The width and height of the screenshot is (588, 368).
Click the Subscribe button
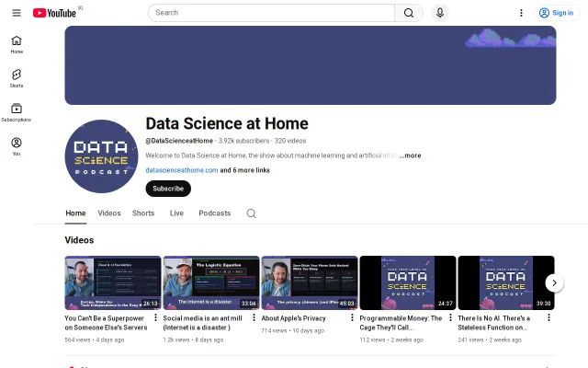coord(168,189)
